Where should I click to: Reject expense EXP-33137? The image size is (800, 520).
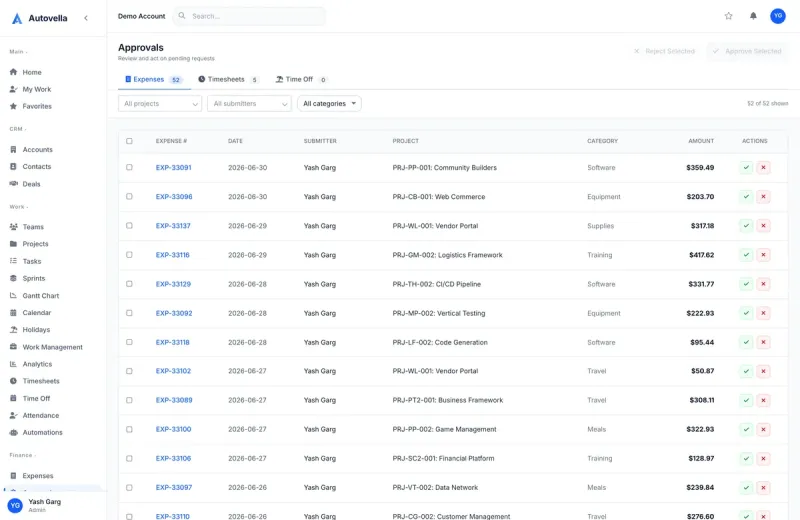pos(763,226)
